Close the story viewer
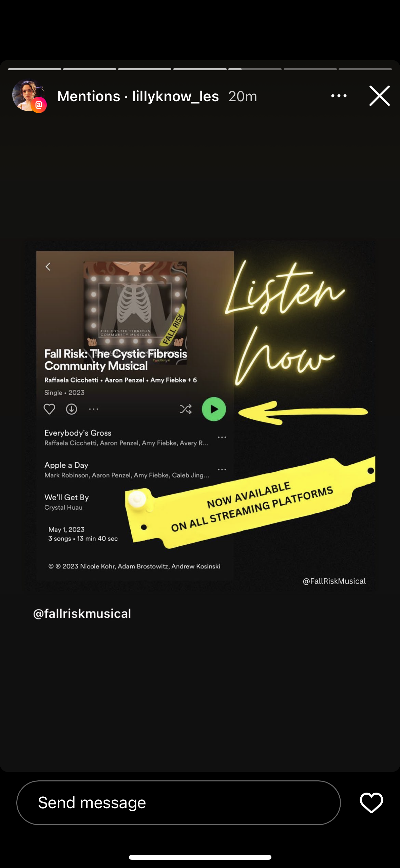Image resolution: width=400 pixels, height=868 pixels. pos(379,96)
